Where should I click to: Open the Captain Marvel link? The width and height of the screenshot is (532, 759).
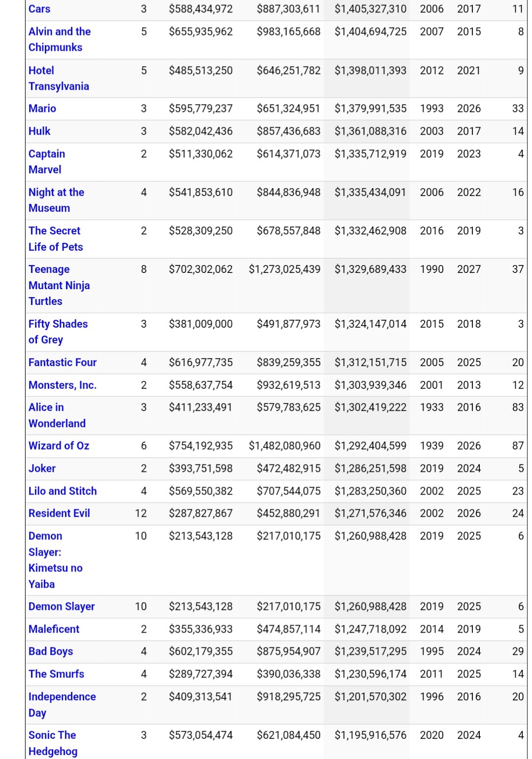pos(47,154)
